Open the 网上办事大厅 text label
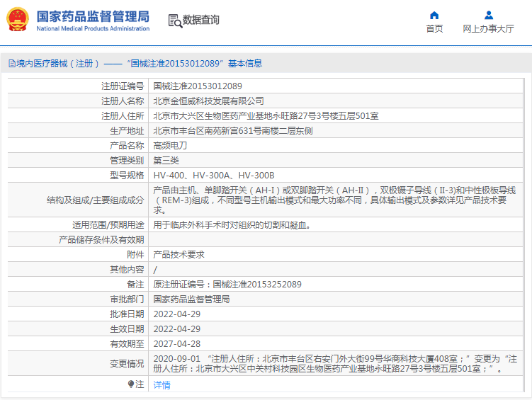The width and height of the screenshot is (532, 400). pyautogui.click(x=488, y=29)
